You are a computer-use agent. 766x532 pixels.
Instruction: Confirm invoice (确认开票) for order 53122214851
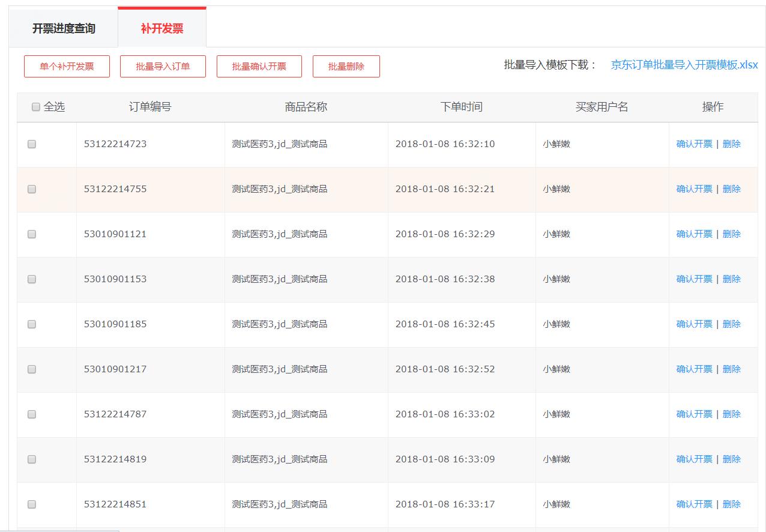[x=694, y=504]
